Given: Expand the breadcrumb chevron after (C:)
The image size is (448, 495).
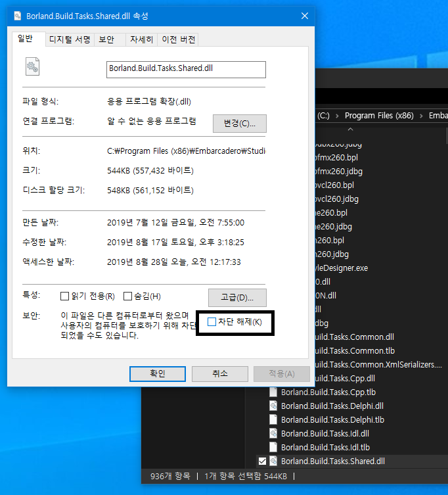Looking at the screenshot, I should pos(337,115).
